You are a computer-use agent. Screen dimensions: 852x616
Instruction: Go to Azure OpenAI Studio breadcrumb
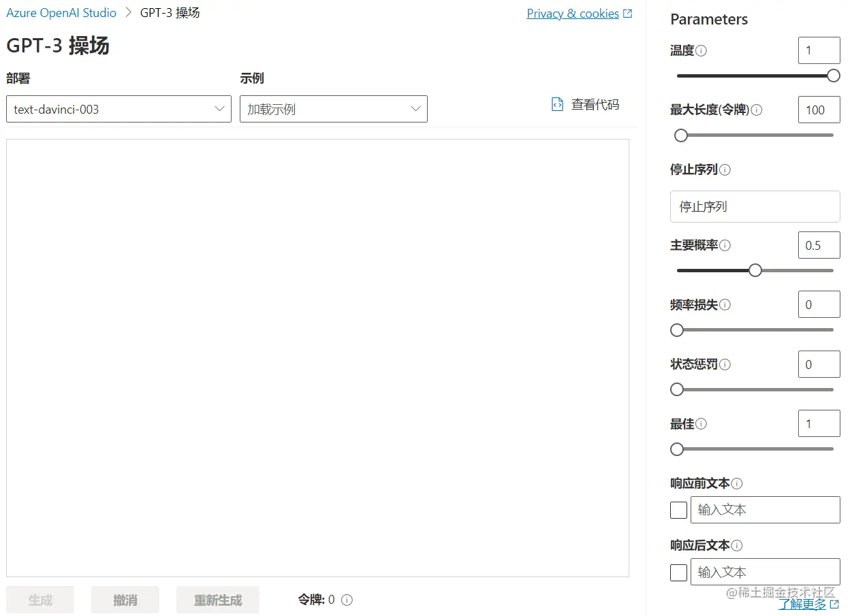pyautogui.click(x=61, y=13)
